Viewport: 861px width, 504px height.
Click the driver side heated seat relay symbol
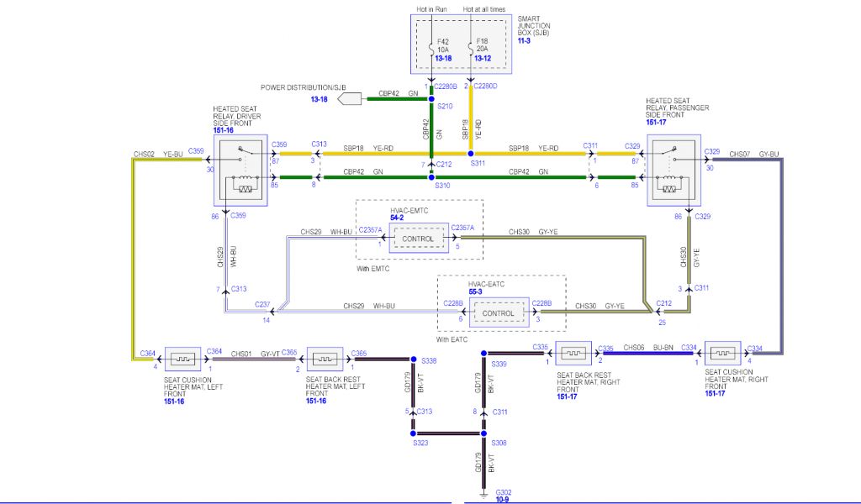(x=245, y=171)
